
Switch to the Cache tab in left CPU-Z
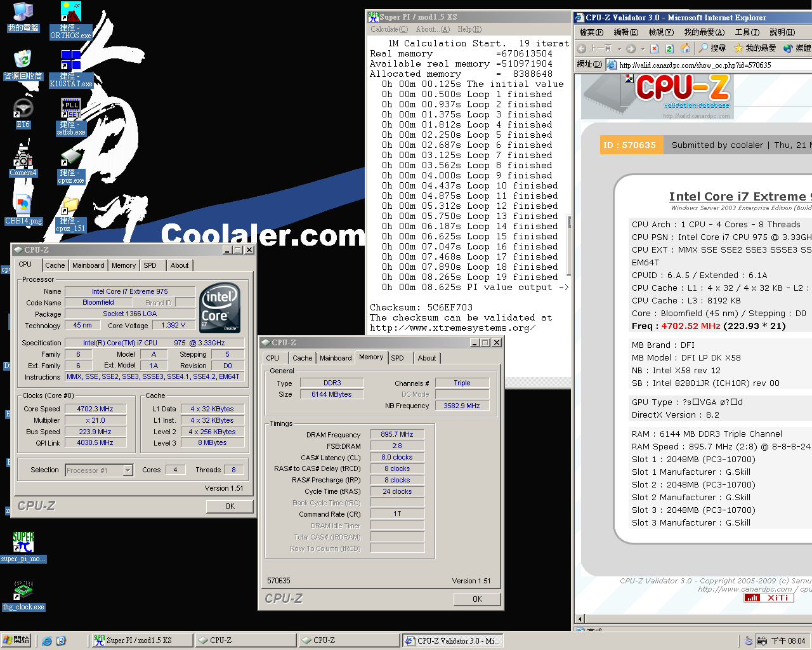[55, 265]
